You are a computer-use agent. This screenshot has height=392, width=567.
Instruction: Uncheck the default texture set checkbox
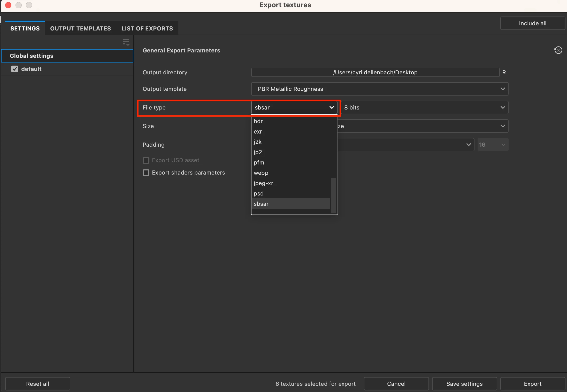click(15, 69)
